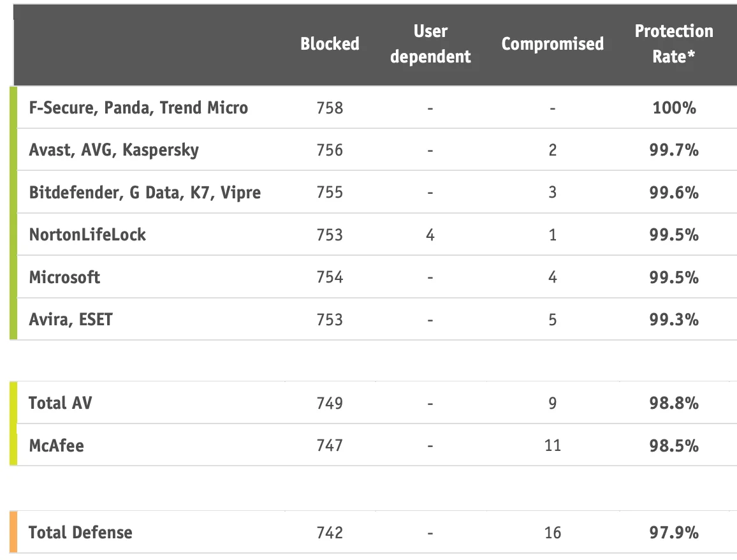Image resolution: width=737 pixels, height=560 pixels.
Task: Select the Compromised column header
Action: click(x=552, y=44)
